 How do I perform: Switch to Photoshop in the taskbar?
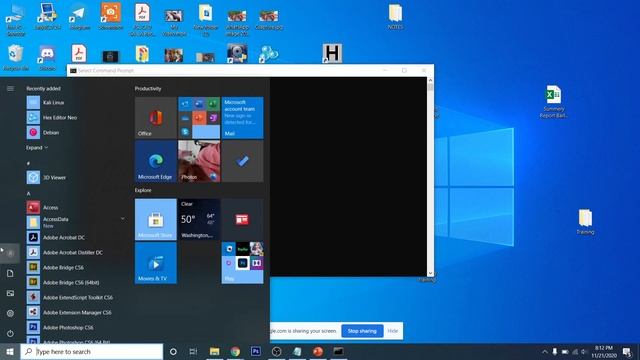(256, 351)
